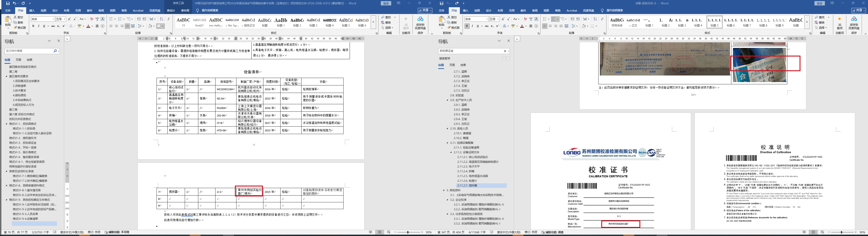Collapse 2.11. 检测设备配备 in right navigation pane
868x236 pixels.
447,143
